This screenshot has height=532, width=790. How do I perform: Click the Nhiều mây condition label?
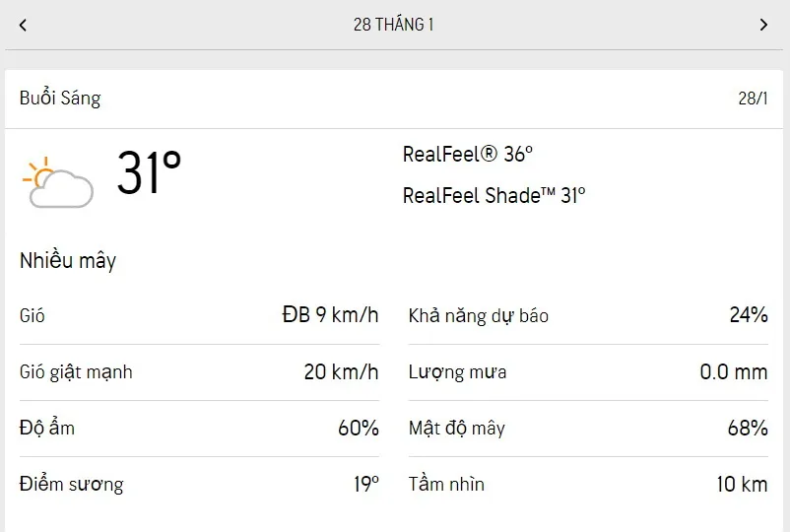click(x=68, y=261)
